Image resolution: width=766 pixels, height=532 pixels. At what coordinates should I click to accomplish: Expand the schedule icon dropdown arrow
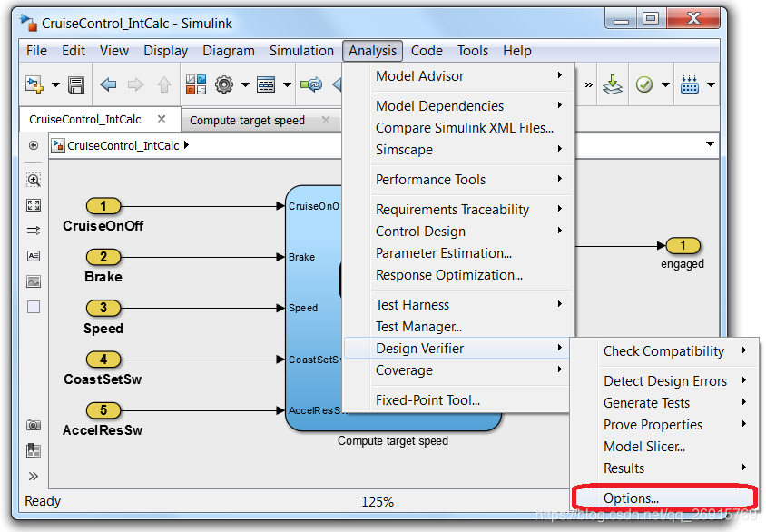711,85
